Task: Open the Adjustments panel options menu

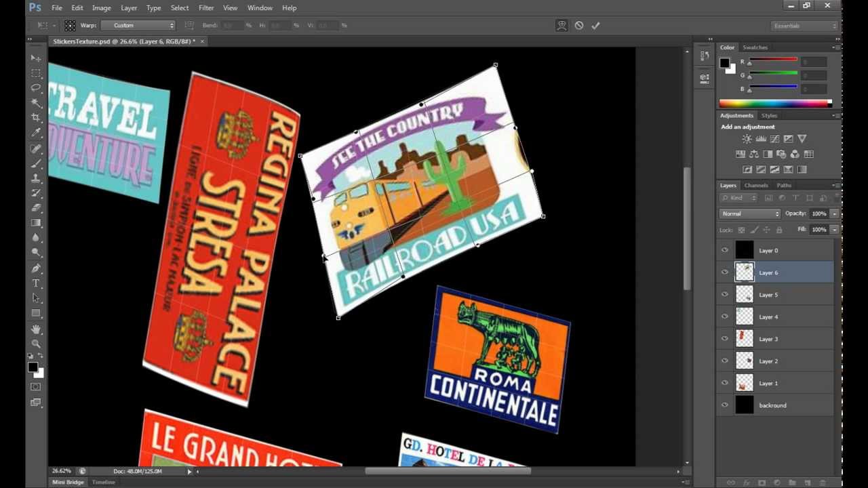Action: pos(835,115)
